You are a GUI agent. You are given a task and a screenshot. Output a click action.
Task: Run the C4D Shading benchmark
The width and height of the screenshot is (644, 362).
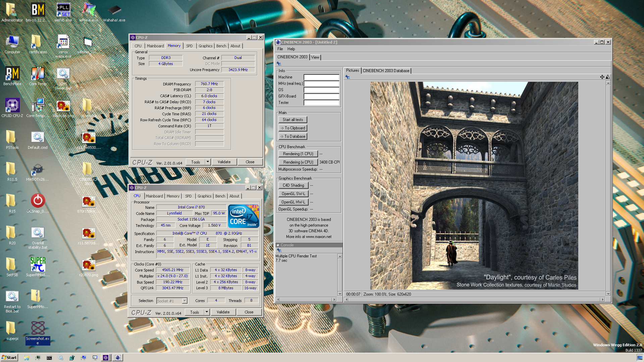[293, 185]
